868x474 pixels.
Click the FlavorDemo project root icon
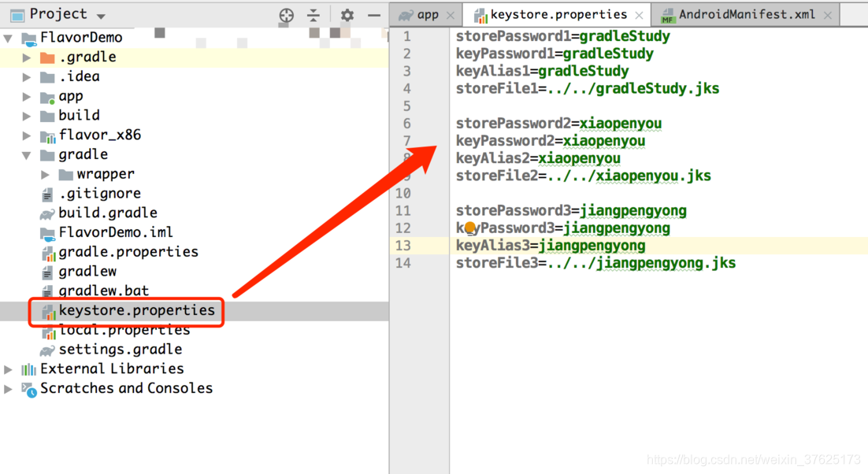29,38
